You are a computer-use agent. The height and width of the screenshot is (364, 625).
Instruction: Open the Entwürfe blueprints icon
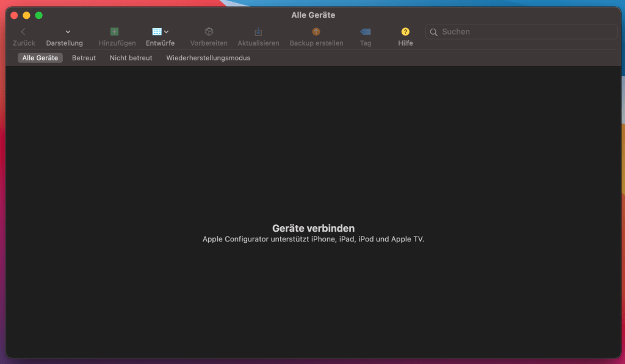pos(157,32)
